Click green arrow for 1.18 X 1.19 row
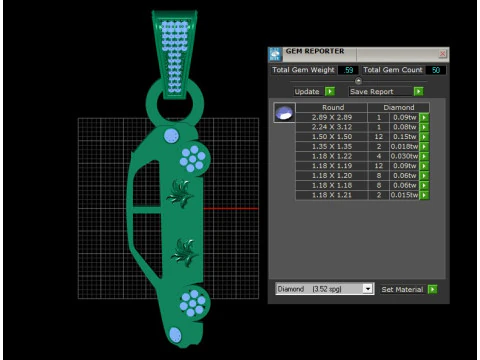The width and height of the screenshot is (480, 360). click(x=424, y=166)
